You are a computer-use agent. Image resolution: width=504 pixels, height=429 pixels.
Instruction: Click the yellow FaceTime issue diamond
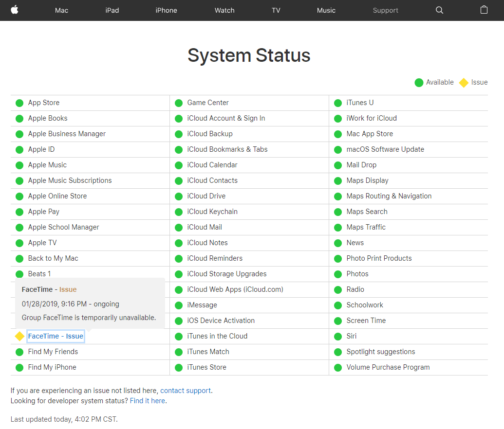point(19,336)
